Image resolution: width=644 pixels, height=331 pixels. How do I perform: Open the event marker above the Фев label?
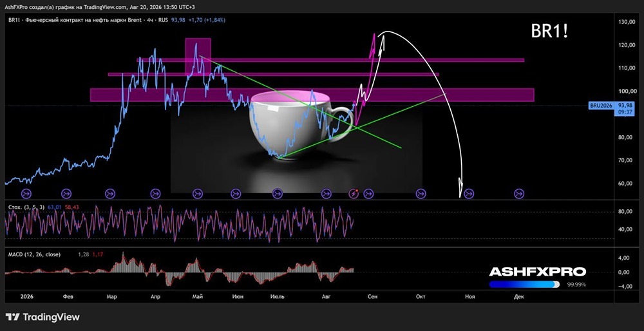coord(66,193)
